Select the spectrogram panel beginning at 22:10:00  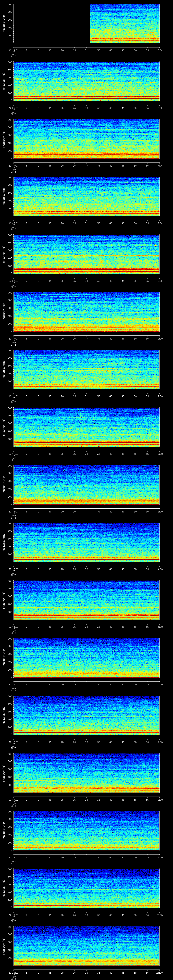click(87, 369)
